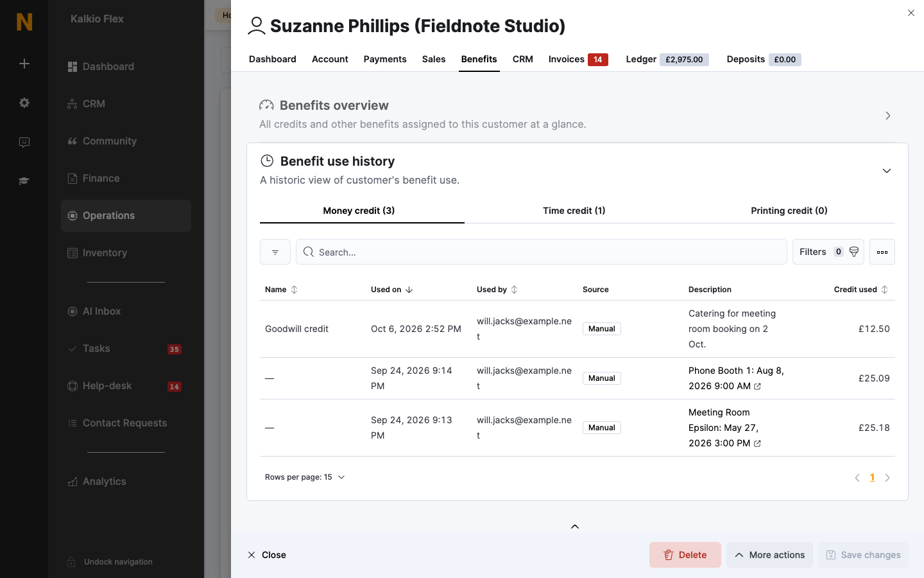Image resolution: width=924 pixels, height=578 pixels.
Task: Select the Goodwill credit row name
Action: [x=296, y=329]
